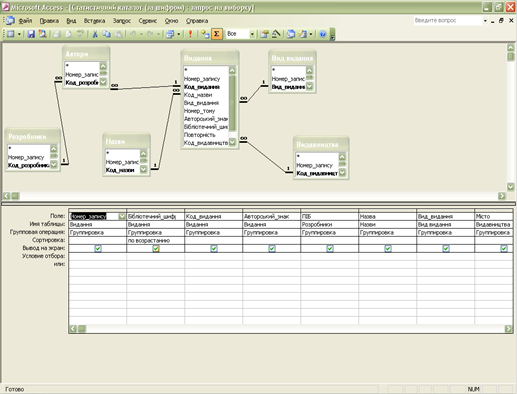Image resolution: width=517 pixels, height=394 pixels.
Task: Uncheck display for Місто column
Action: [x=504, y=248]
